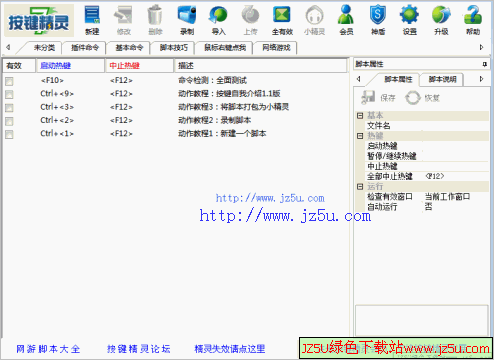Screen dimensions: 494x360
Task: Collapse the 基本 property group
Action: (x=360, y=116)
